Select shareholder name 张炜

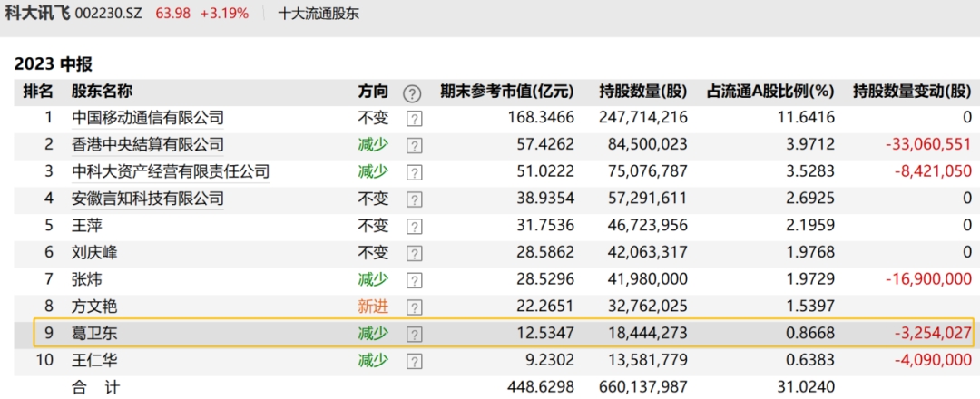[87, 279]
